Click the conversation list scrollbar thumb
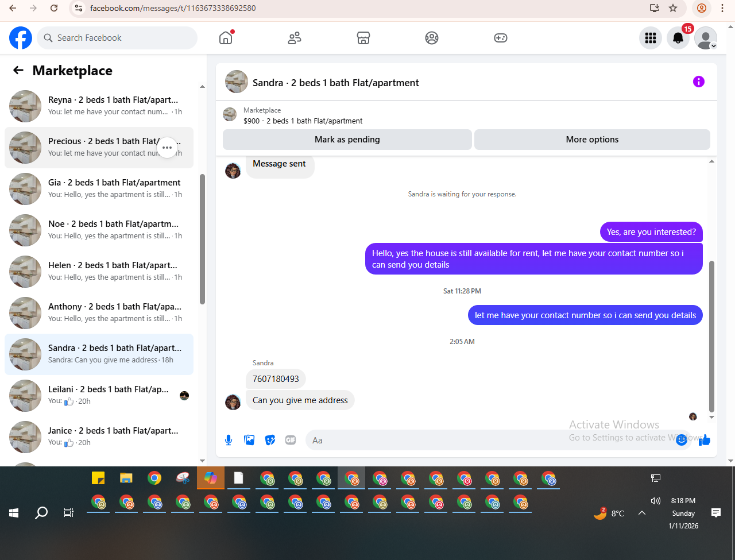 click(x=202, y=239)
